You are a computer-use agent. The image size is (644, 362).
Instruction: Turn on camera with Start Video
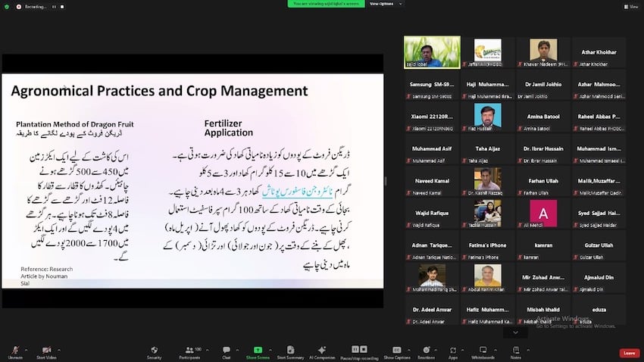pos(46,351)
